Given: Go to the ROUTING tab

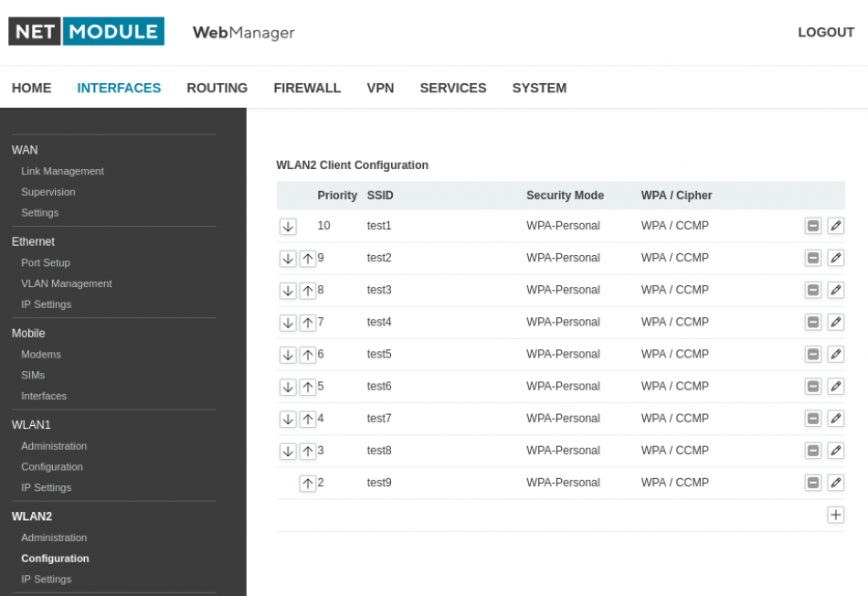Looking at the screenshot, I should [x=217, y=88].
